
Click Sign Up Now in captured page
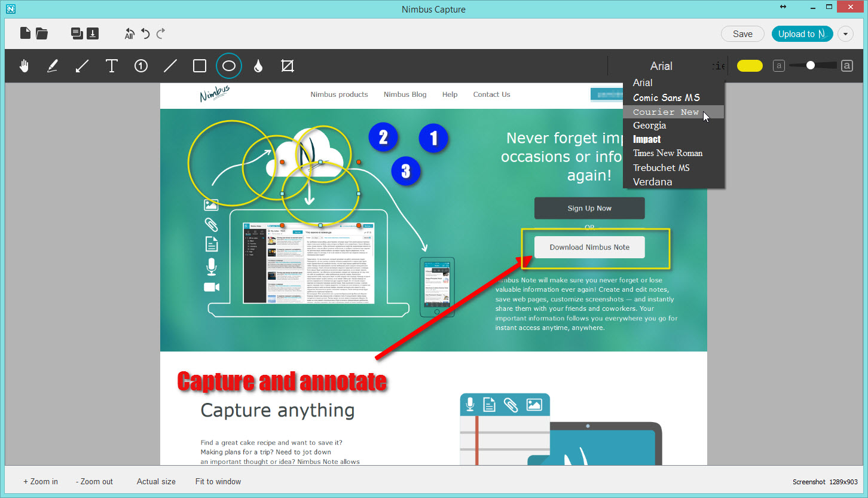[589, 208]
